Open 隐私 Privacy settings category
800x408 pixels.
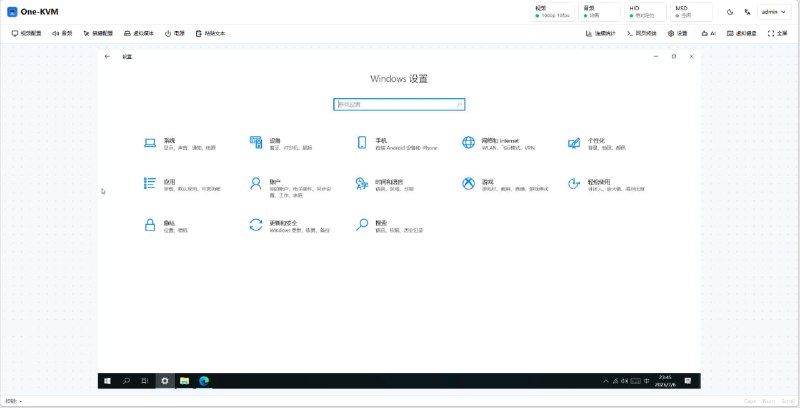click(166, 226)
